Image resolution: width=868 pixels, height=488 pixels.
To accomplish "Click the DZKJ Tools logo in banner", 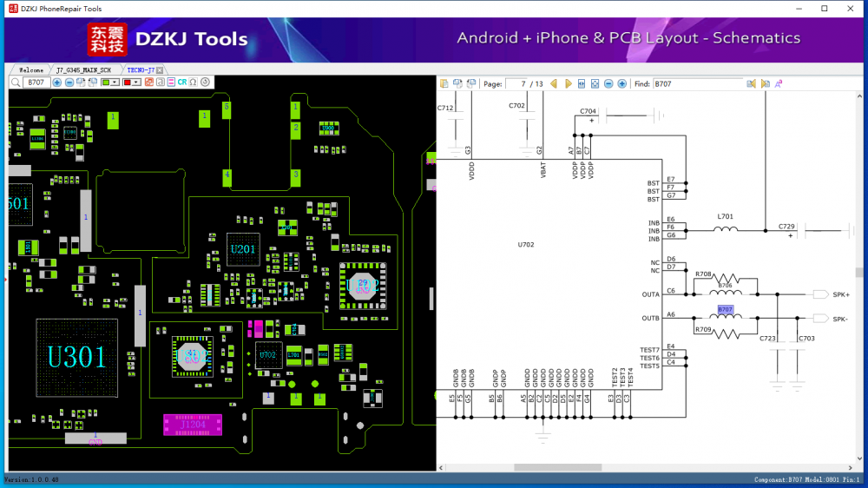I will pyautogui.click(x=168, y=39).
